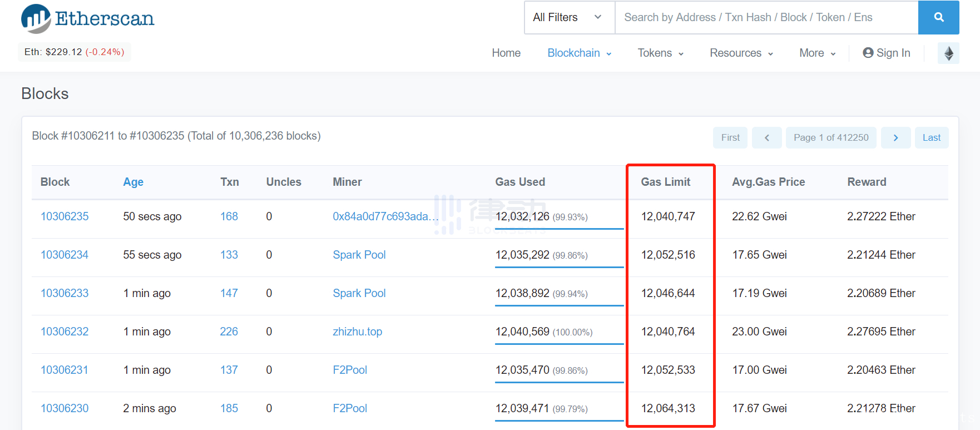The width and height of the screenshot is (980, 430).
Task: Click the Avg.Gas Price column header
Action: coord(769,182)
